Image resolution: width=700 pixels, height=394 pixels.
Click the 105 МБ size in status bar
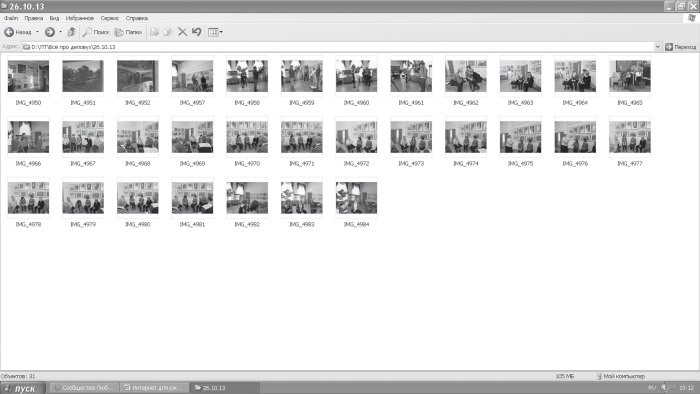(x=565, y=377)
